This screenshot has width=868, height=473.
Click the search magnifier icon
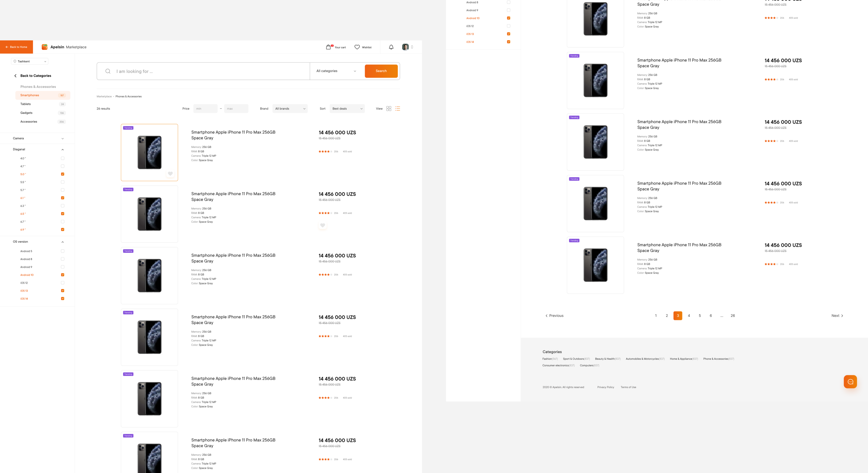tap(108, 71)
